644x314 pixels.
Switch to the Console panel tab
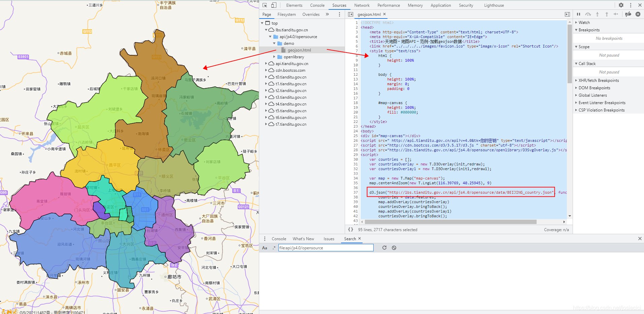[317, 5]
